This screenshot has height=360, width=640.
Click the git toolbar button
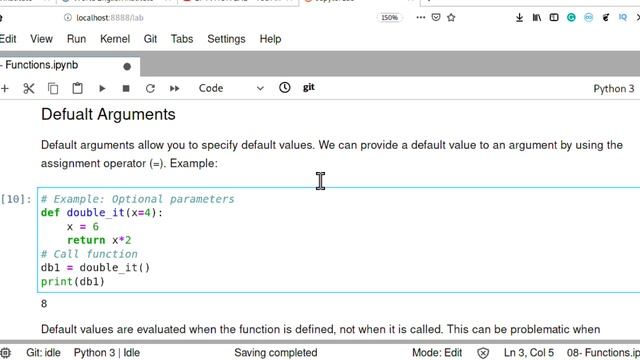tap(309, 87)
